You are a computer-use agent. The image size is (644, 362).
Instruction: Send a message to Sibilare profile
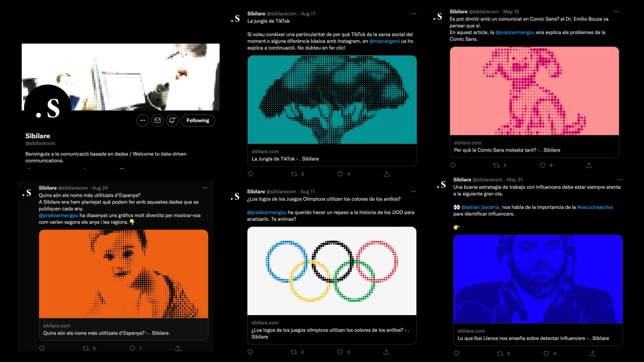(x=157, y=120)
